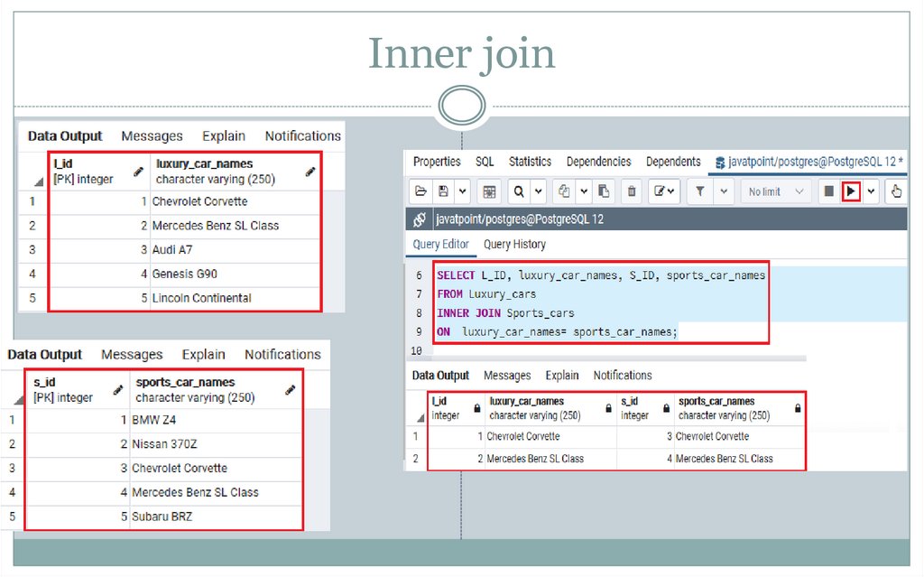The height and width of the screenshot is (577, 924).
Task: Select the javatpoint/postgres@PostgreSQL 12 connection tab
Action: pos(812,161)
